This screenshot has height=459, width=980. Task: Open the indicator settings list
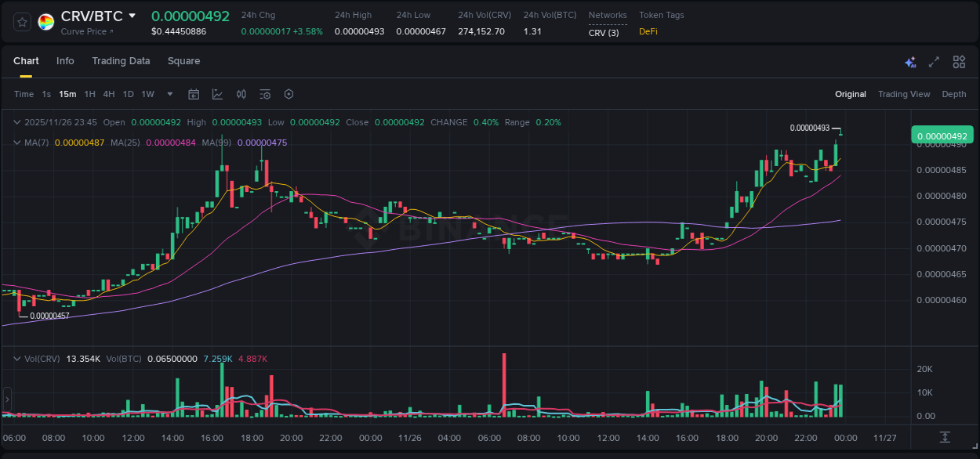point(264,94)
